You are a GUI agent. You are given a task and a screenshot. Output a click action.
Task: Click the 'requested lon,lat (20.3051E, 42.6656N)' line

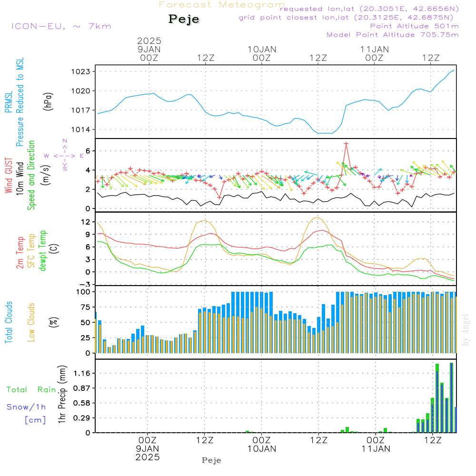(369, 9)
